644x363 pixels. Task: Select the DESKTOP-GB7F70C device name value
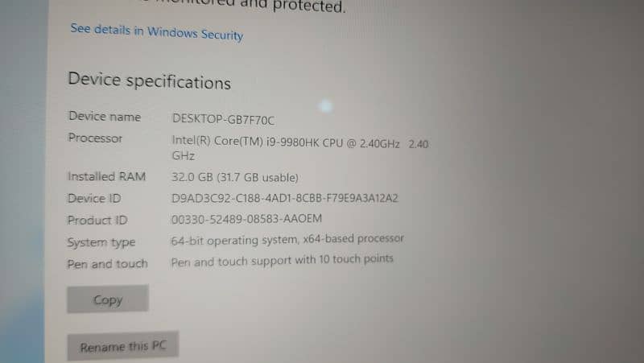pos(224,119)
